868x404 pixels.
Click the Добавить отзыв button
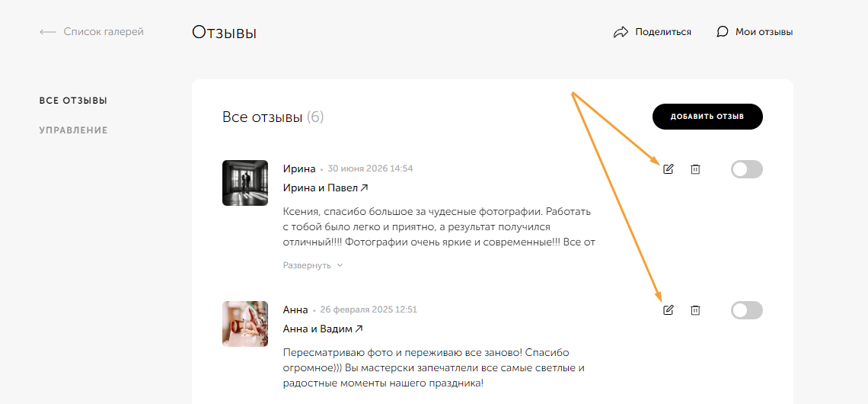click(707, 117)
